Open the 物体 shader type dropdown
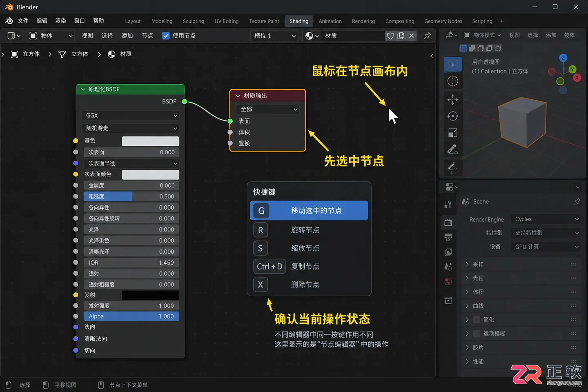The image size is (588, 392). click(x=51, y=36)
